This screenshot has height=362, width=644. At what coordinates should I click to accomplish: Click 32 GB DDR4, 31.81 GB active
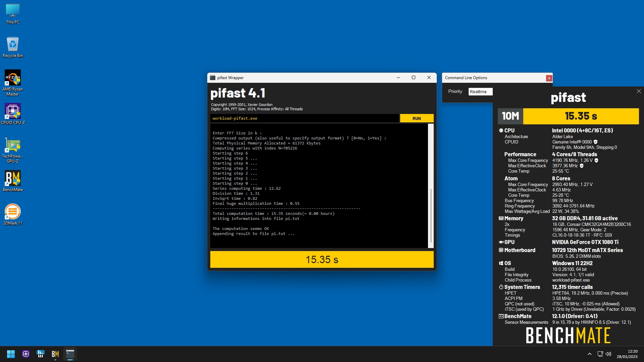point(585,218)
